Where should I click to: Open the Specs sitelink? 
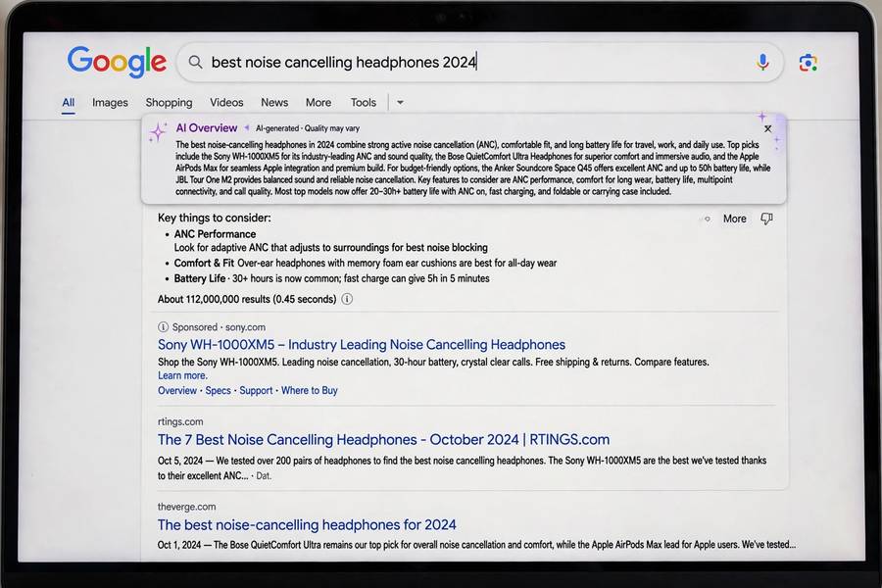(218, 390)
